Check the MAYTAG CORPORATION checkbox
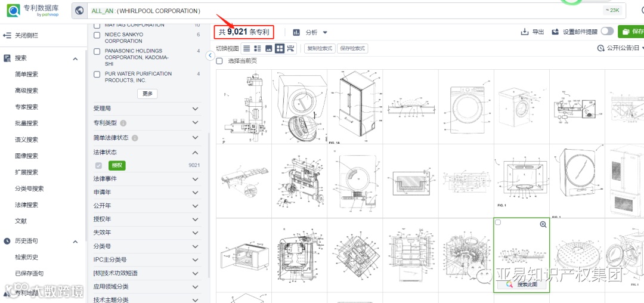644x303 pixels. [x=97, y=26]
